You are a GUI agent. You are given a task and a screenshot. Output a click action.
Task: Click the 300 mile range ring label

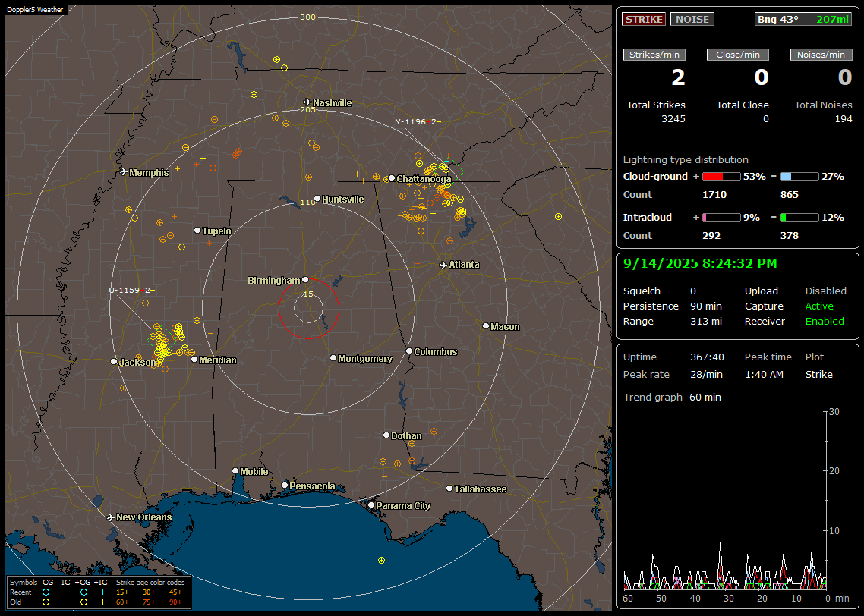(307, 17)
